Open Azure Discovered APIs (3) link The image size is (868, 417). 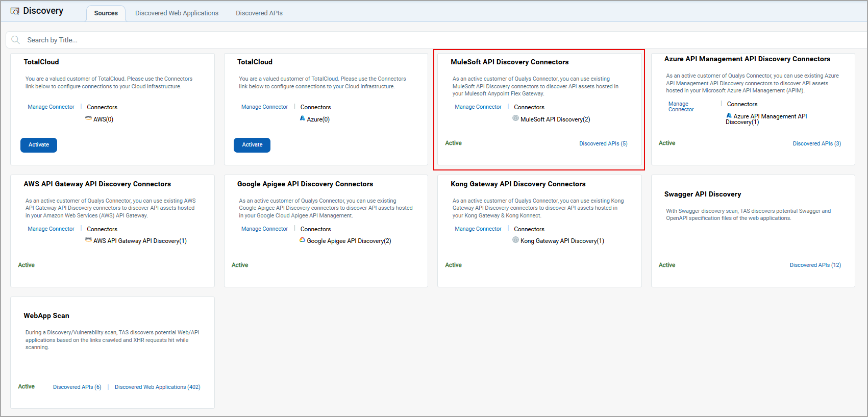pyautogui.click(x=817, y=144)
